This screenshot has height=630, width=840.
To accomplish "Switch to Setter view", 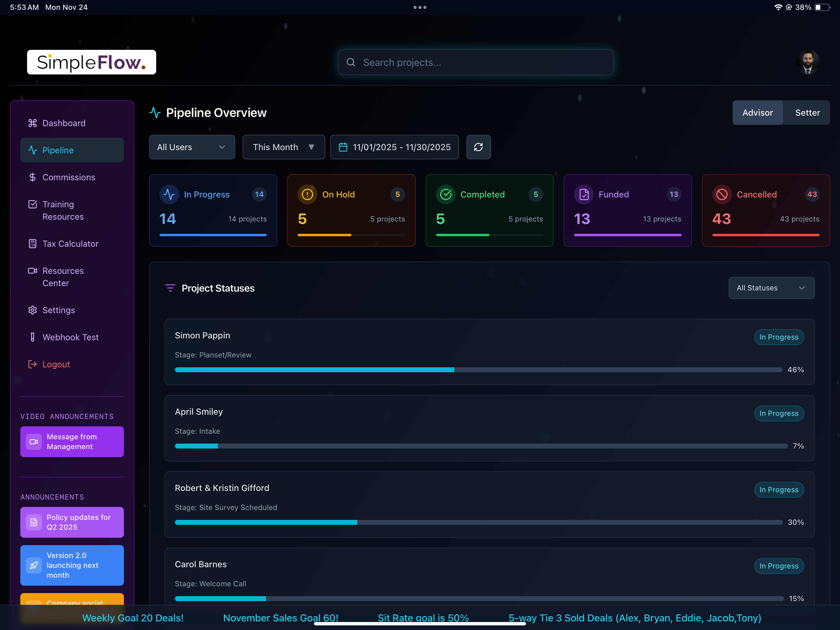I will click(x=807, y=113).
